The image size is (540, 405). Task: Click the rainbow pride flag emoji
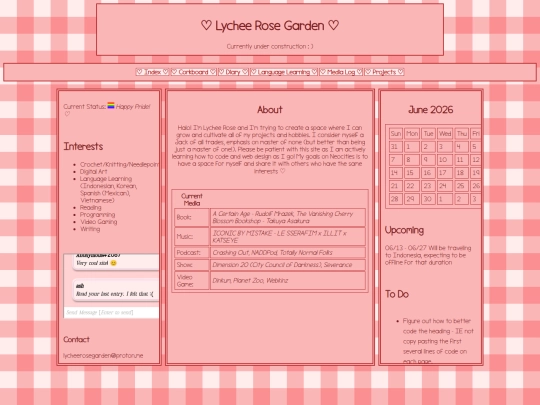point(111,106)
